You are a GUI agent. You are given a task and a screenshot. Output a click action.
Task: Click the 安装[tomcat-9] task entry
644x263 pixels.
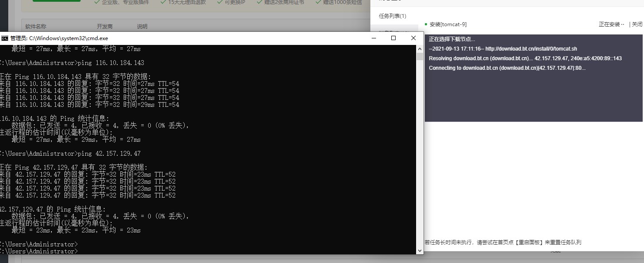(x=448, y=24)
